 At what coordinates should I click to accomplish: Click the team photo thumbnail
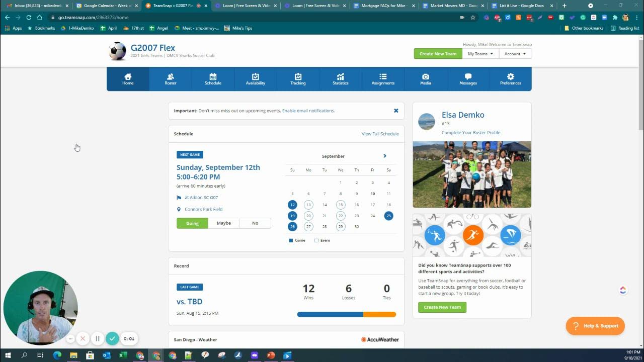coord(472,174)
